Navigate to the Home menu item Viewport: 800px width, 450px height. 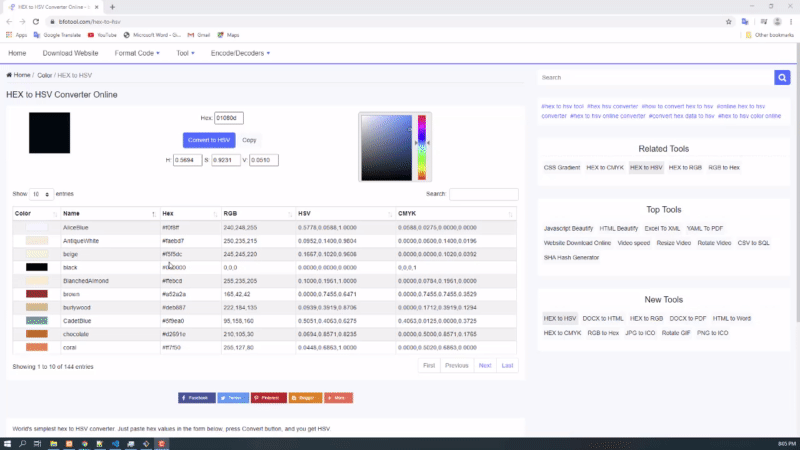pyautogui.click(x=17, y=52)
